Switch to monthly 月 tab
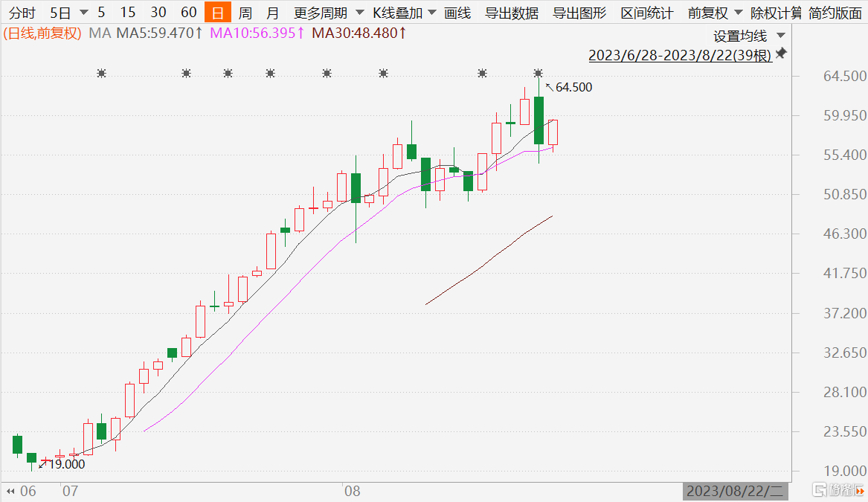Viewport: 868px width, 502px height. (273, 13)
